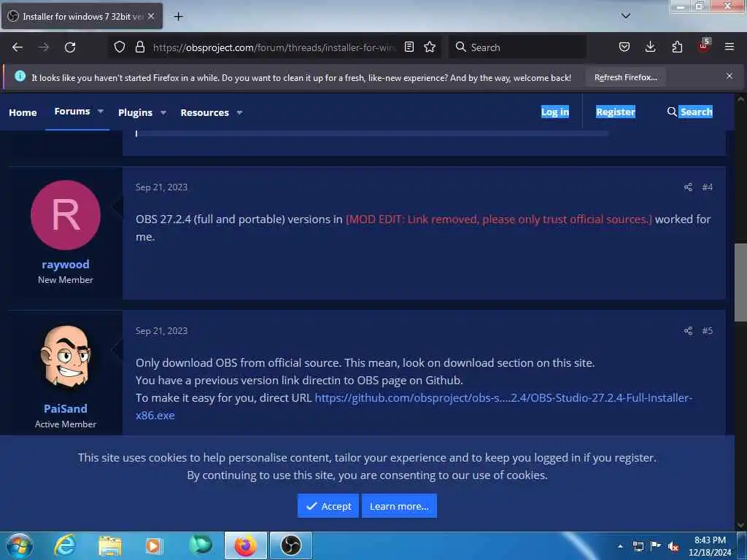Switch to OBS Studio in the taskbar

pyautogui.click(x=291, y=545)
